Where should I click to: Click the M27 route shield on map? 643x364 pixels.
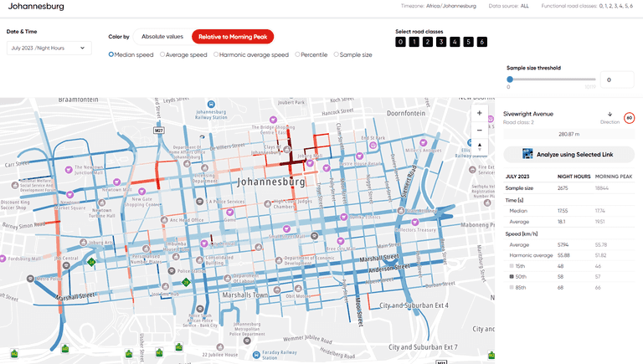tap(158, 131)
